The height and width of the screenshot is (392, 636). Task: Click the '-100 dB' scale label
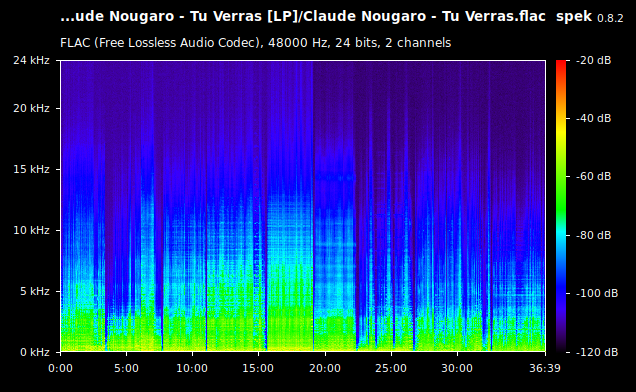(597, 293)
